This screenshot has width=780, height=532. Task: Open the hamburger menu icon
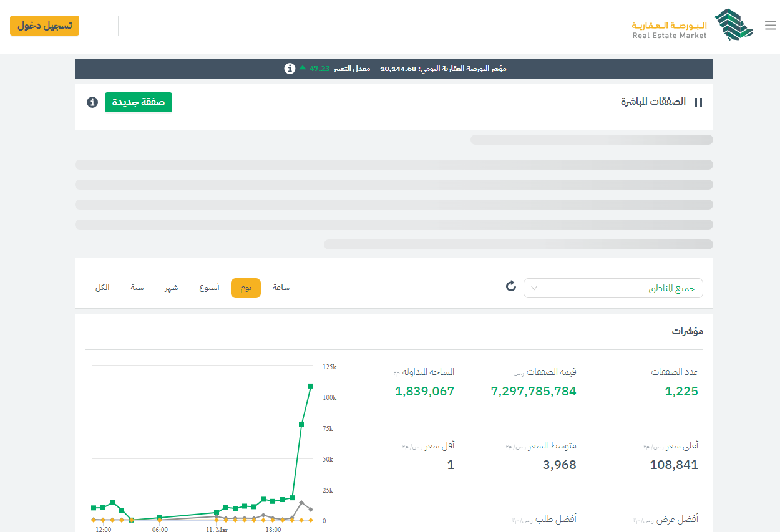tap(770, 26)
